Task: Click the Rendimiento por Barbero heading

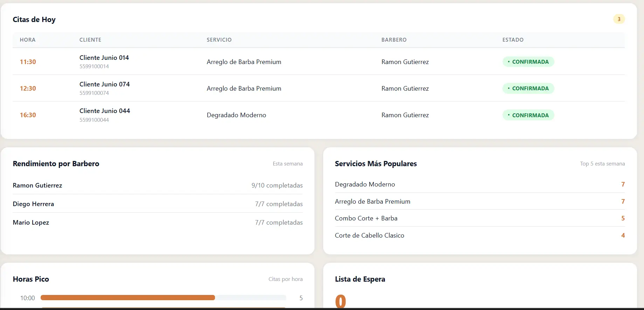Action: click(x=56, y=164)
